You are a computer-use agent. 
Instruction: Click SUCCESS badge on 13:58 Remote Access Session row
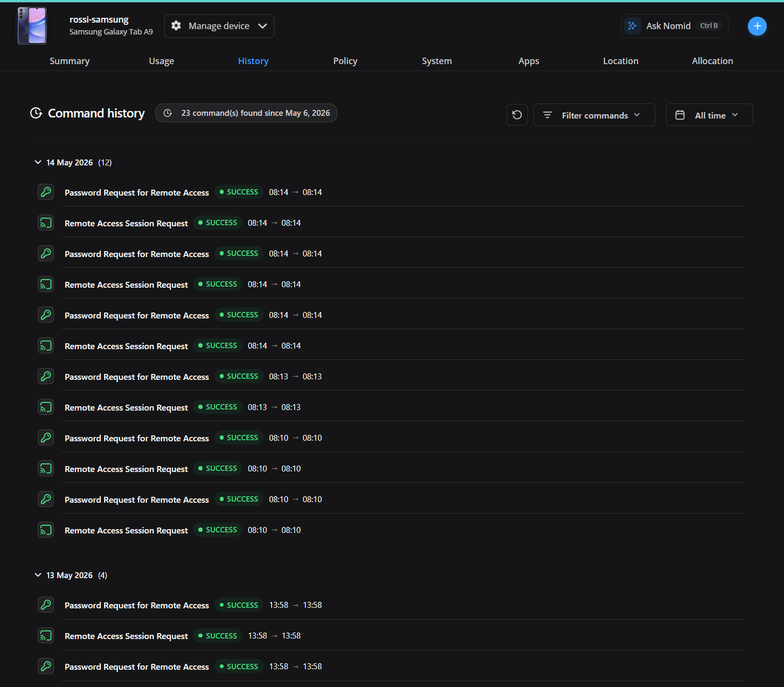click(218, 635)
